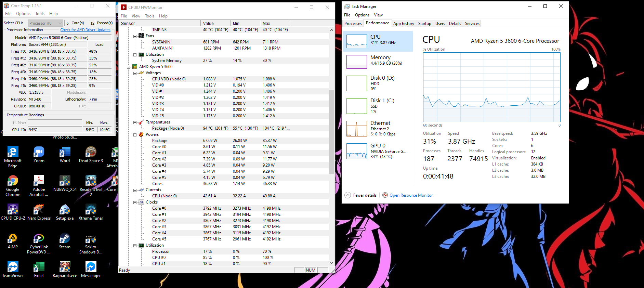Switch to the Processes tab in Task Manager

tap(353, 24)
